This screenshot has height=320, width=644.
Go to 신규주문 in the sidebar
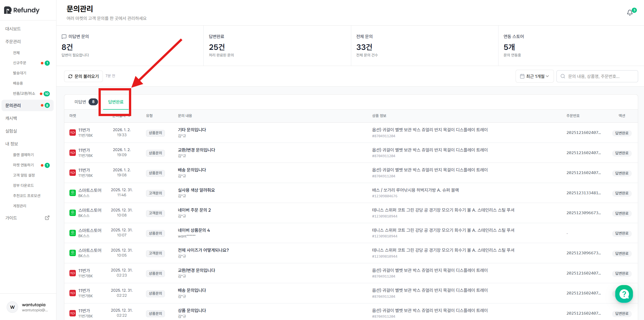(20, 63)
